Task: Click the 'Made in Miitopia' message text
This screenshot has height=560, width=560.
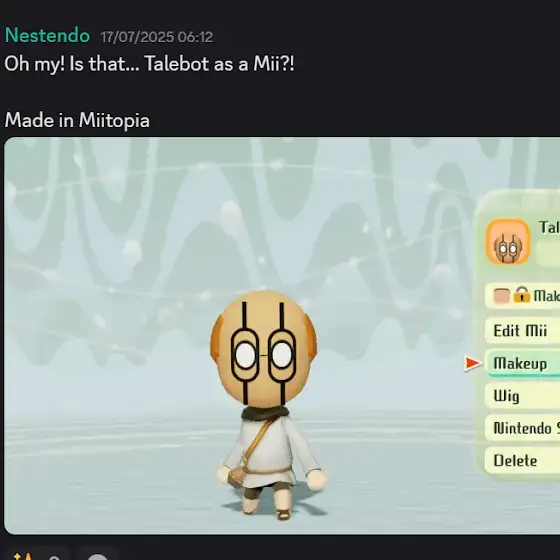Action: point(77,120)
